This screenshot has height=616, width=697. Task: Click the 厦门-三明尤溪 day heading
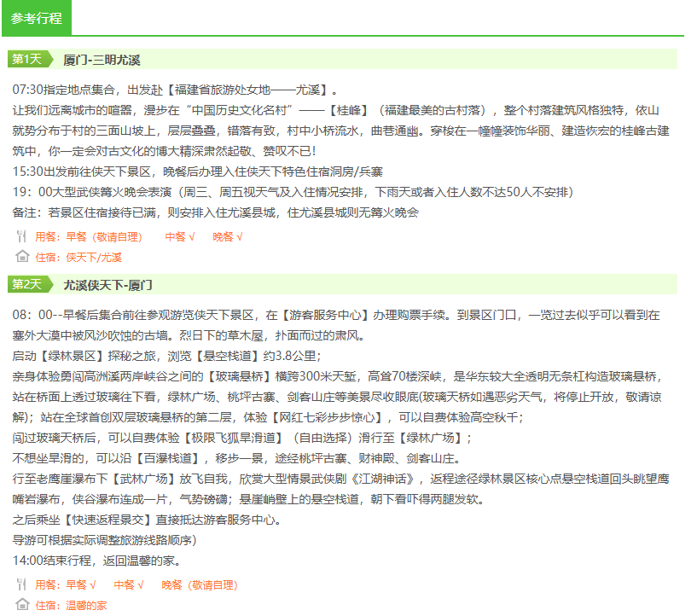click(x=102, y=60)
